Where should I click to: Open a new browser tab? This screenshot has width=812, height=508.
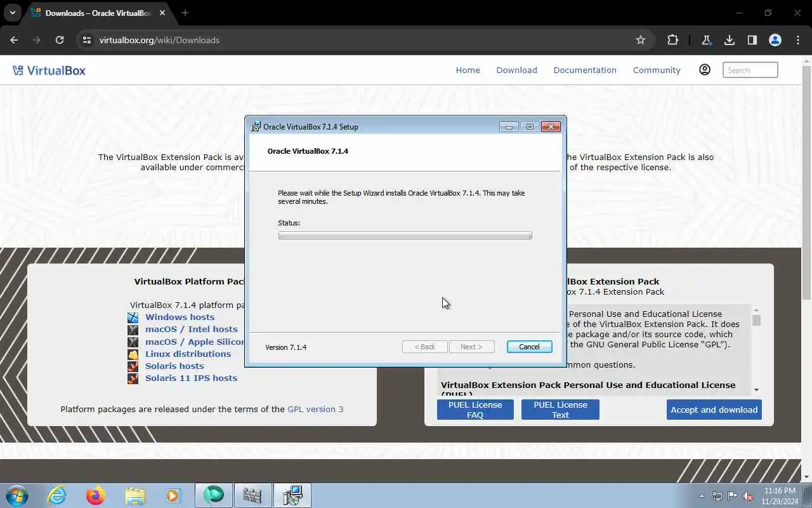(185, 13)
